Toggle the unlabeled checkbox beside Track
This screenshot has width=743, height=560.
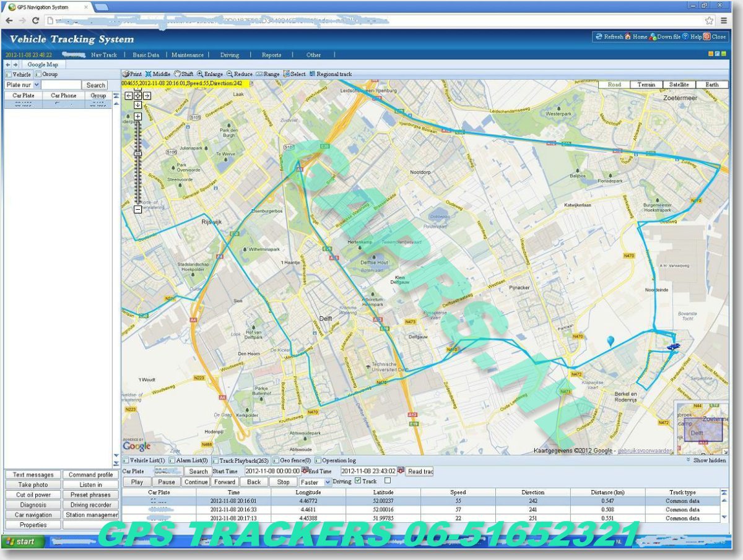388,480
